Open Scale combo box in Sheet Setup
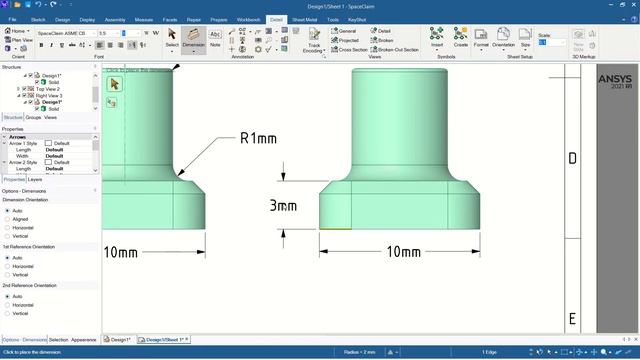This screenshot has width=640, height=360. [x=552, y=42]
